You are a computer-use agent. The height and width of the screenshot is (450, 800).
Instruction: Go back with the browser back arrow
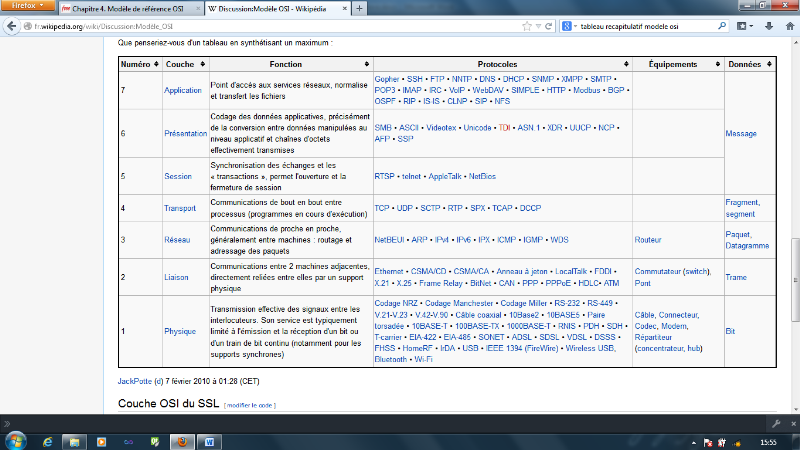tap(11, 26)
